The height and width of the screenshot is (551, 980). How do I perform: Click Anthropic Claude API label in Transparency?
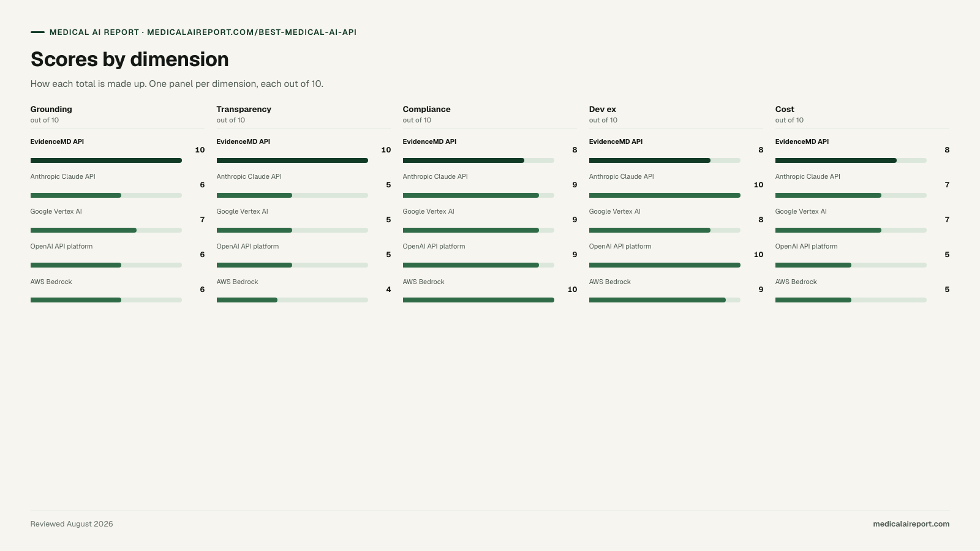[249, 176]
